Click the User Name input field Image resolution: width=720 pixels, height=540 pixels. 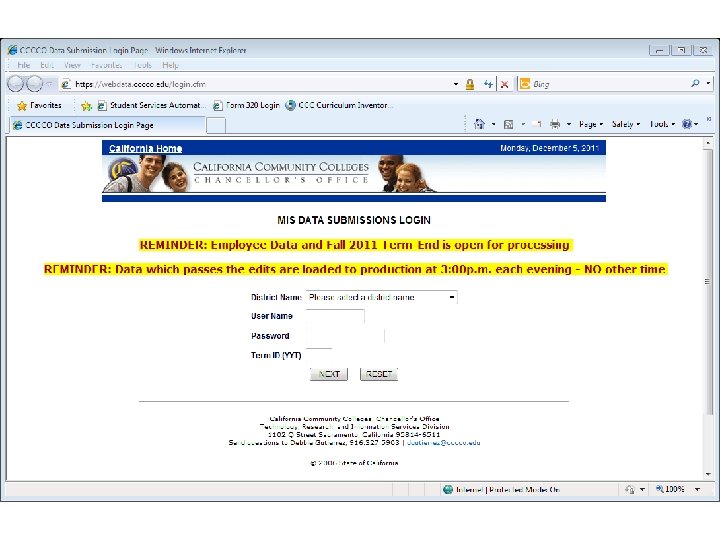tap(335, 316)
